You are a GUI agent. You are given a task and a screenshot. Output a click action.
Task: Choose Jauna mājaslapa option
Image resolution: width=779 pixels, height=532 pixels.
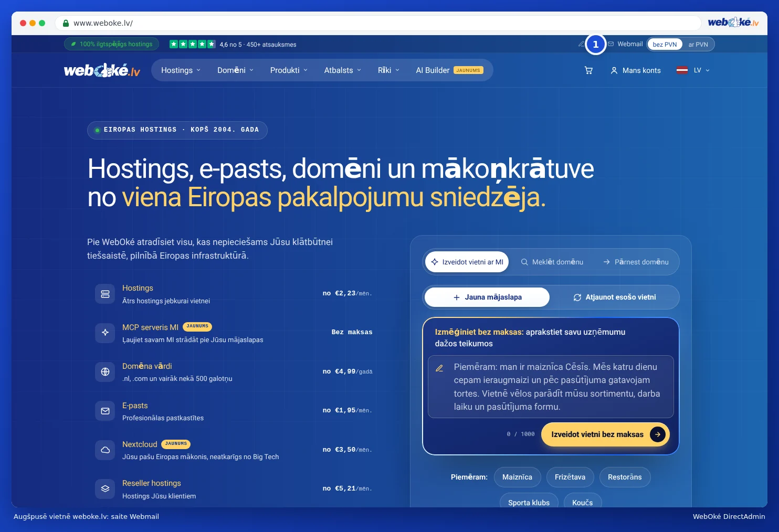[x=487, y=297]
